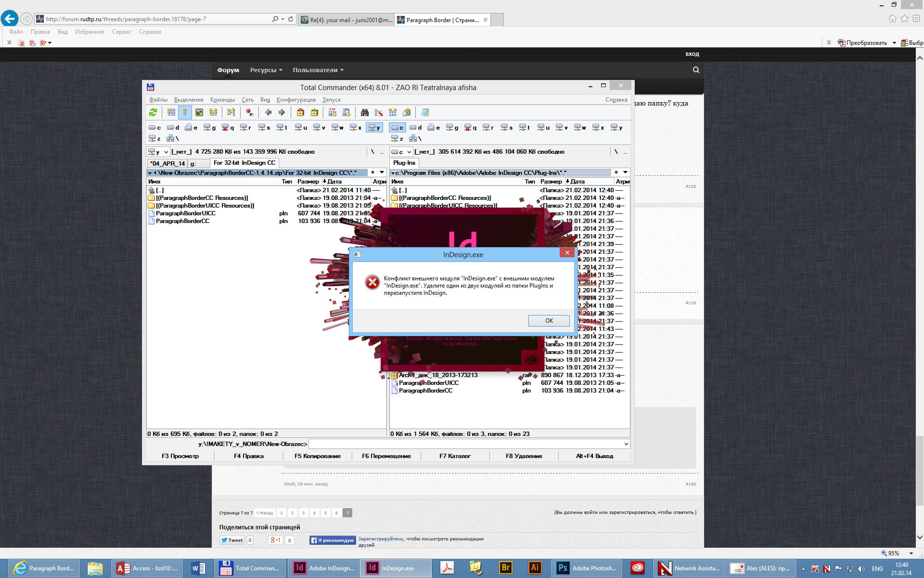Image resolution: width=924 pixels, height=578 pixels.
Task: Open network neighborhood icon in left drive bar
Action: coord(172,139)
